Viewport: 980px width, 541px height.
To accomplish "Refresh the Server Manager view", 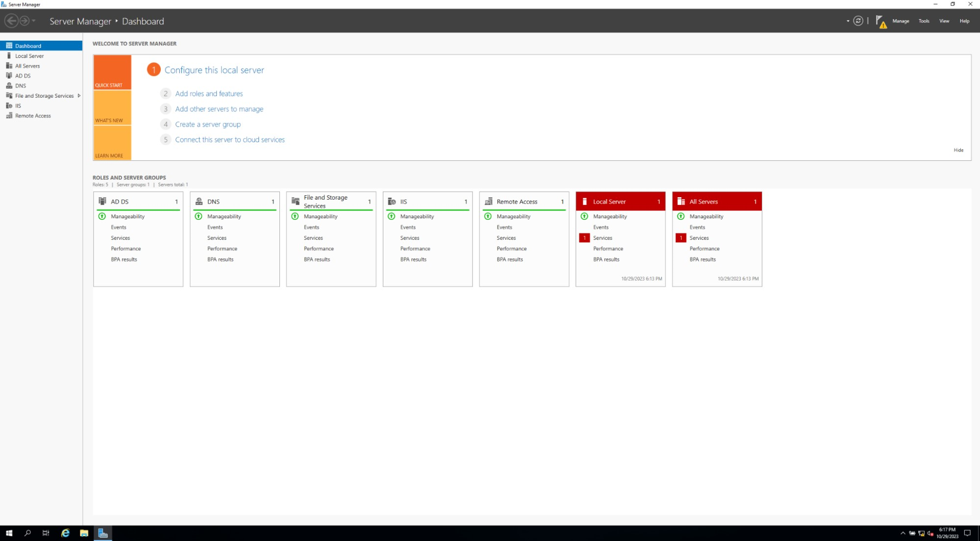I will pyautogui.click(x=857, y=21).
